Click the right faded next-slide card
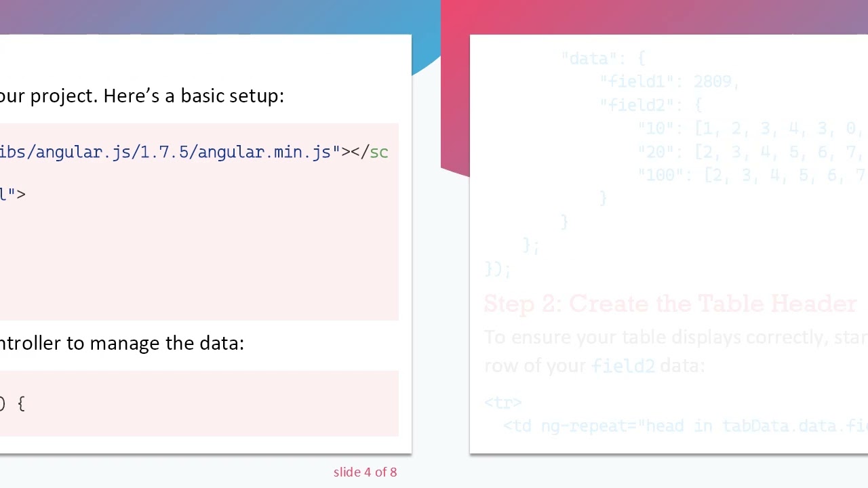868x488 pixels. pos(669,244)
